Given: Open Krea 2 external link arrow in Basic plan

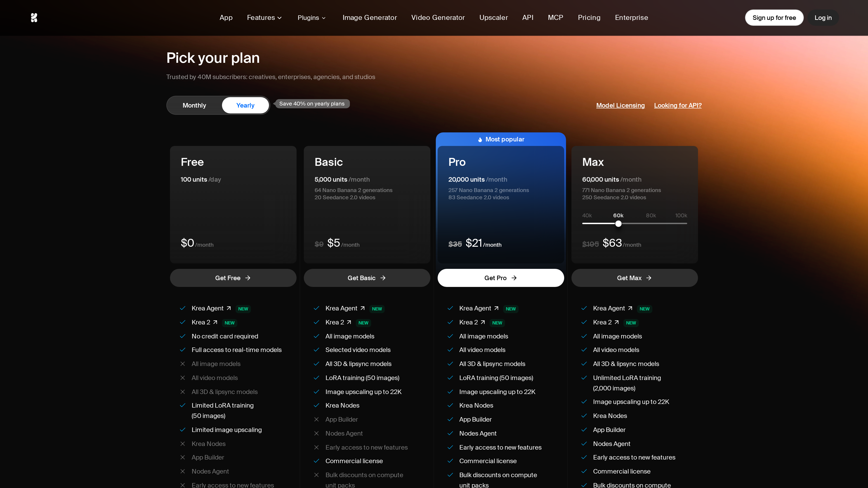Looking at the screenshot, I should pos(349,322).
